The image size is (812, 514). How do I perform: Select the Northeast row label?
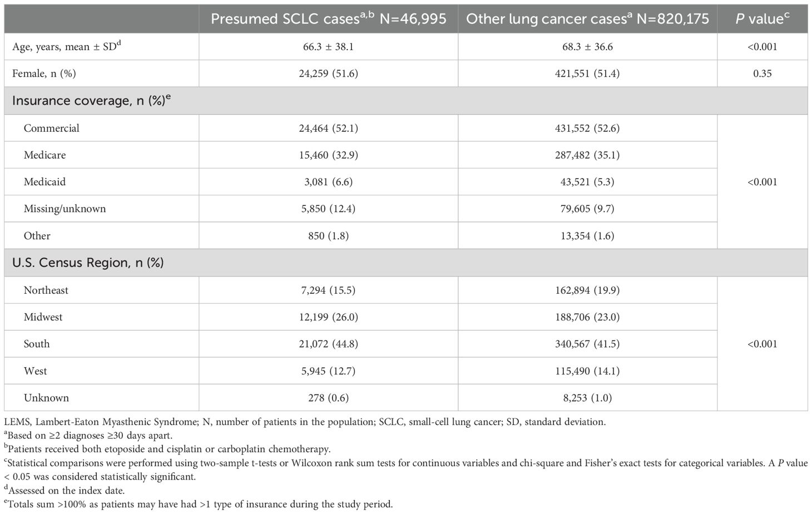point(46,290)
